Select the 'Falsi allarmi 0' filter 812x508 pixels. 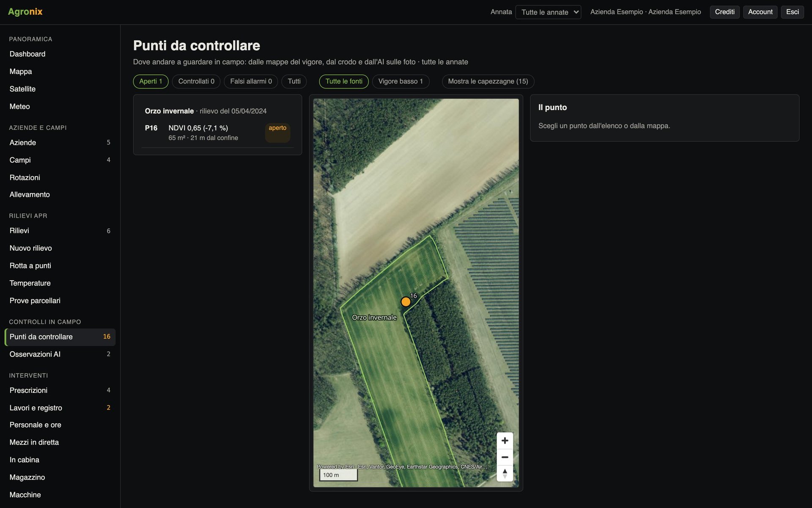251,81
